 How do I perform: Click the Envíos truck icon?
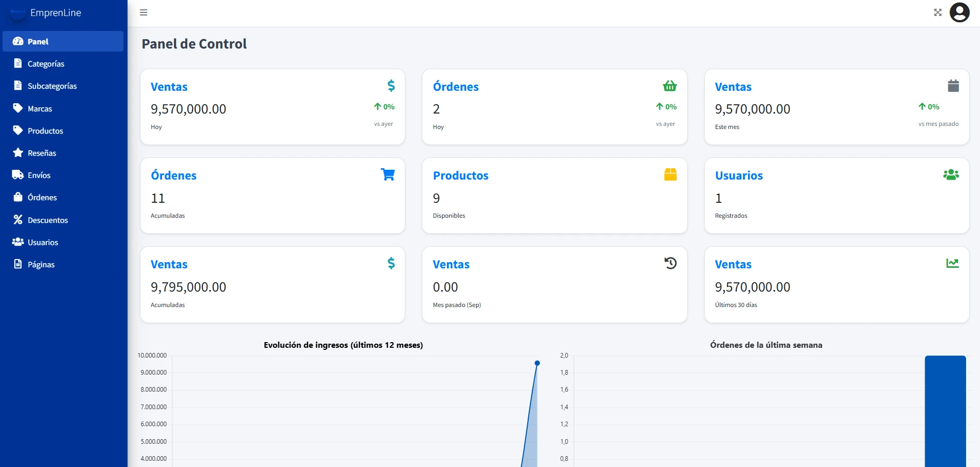click(x=18, y=175)
